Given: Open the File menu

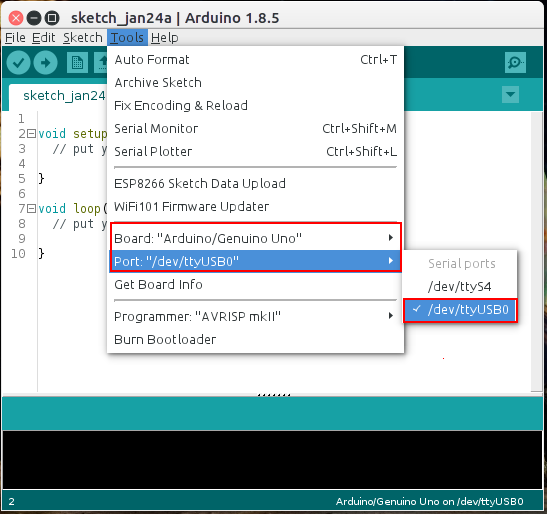Looking at the screenshot, I should click(15, 37).
